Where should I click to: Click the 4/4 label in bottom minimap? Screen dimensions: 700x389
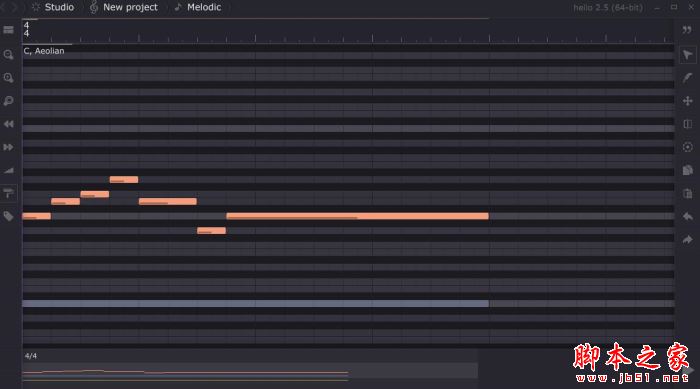pos(31,356)
